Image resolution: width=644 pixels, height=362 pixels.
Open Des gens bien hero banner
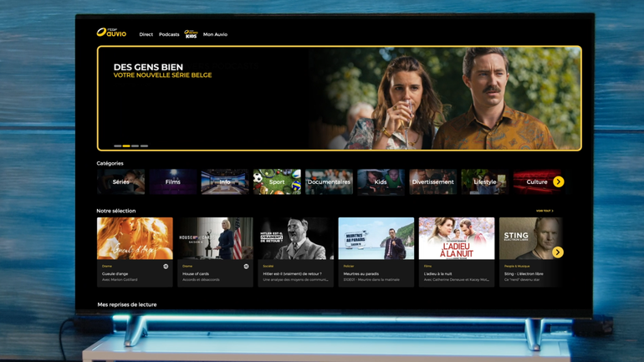(x=340, y=99)
